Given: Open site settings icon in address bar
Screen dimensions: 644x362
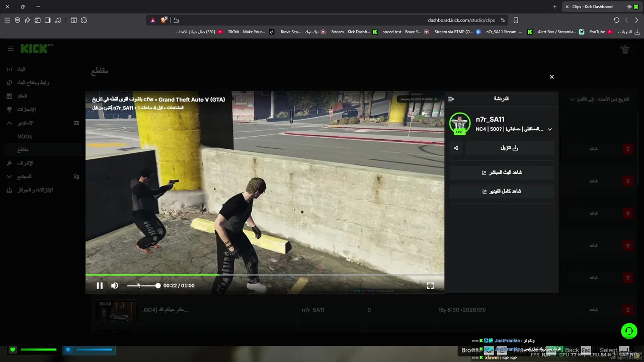Looking at the screenshot, I should pos(503,20).
